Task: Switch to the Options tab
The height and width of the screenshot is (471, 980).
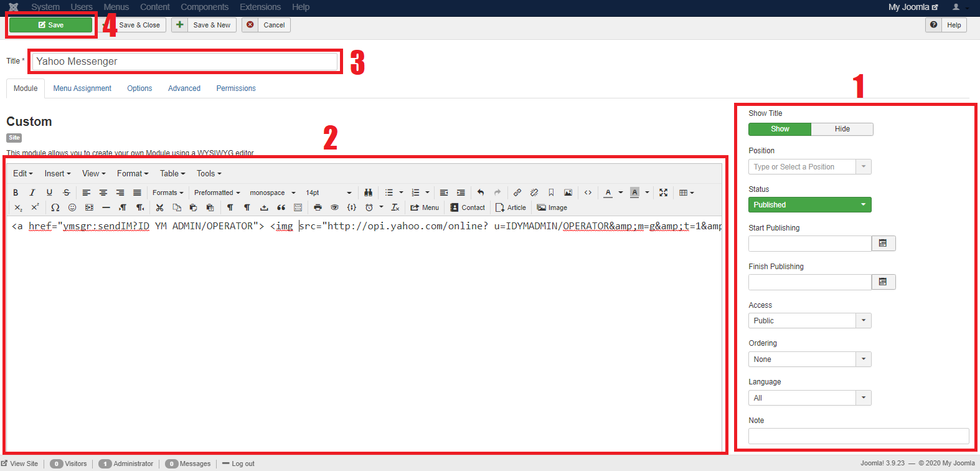Action: coord(139,88)
